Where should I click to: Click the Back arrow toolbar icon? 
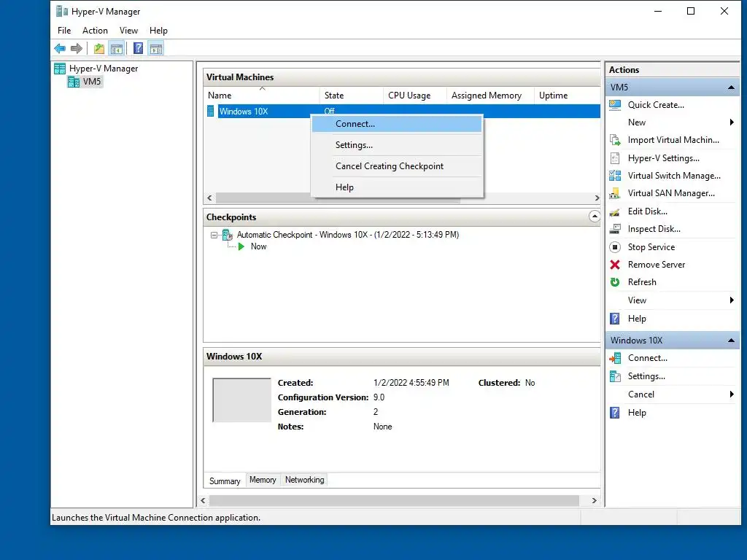tap(60, 48)
